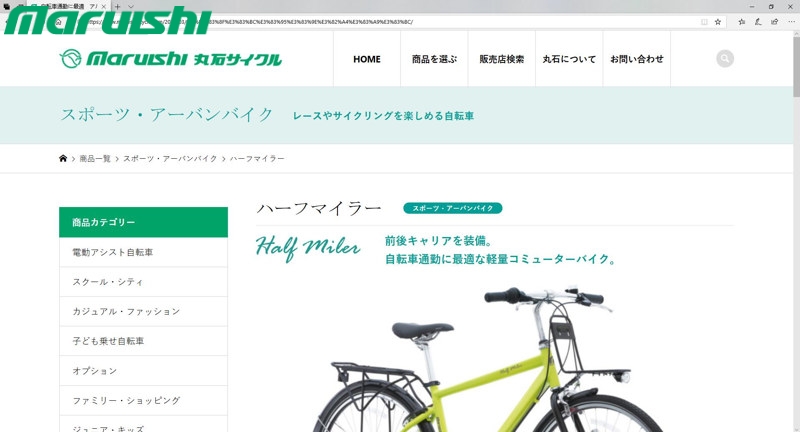Add this page to favorites with star icon
This screenshot has height=432, width=800.
tap(718, 22)
